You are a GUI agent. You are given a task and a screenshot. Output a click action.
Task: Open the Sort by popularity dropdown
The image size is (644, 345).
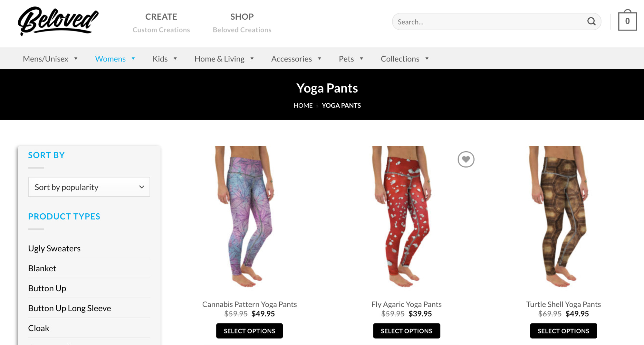click(x=89, y=187)
